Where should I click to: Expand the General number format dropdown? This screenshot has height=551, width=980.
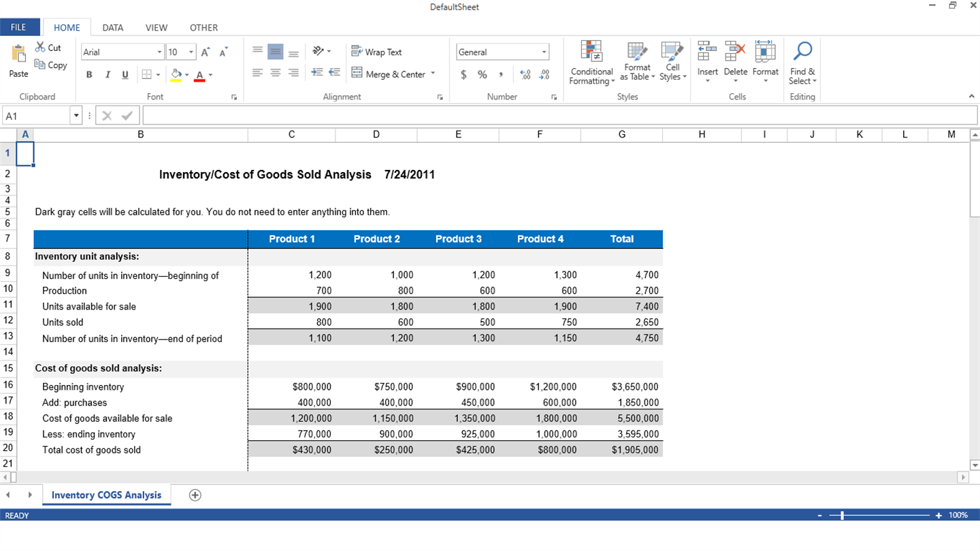pyautogui.click(x=544, y=52)
